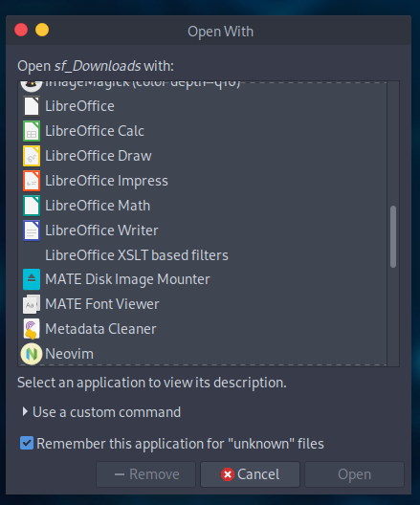Uncheck Remember this application for unknown files
This screenshot has width=420, height=505.
click(27, 443)
